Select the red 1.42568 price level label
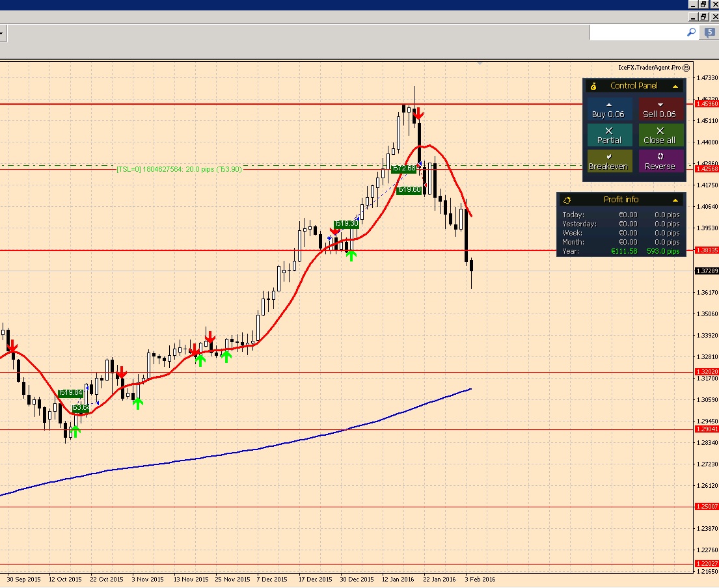 pyautogui.click(x=707, y=169)
